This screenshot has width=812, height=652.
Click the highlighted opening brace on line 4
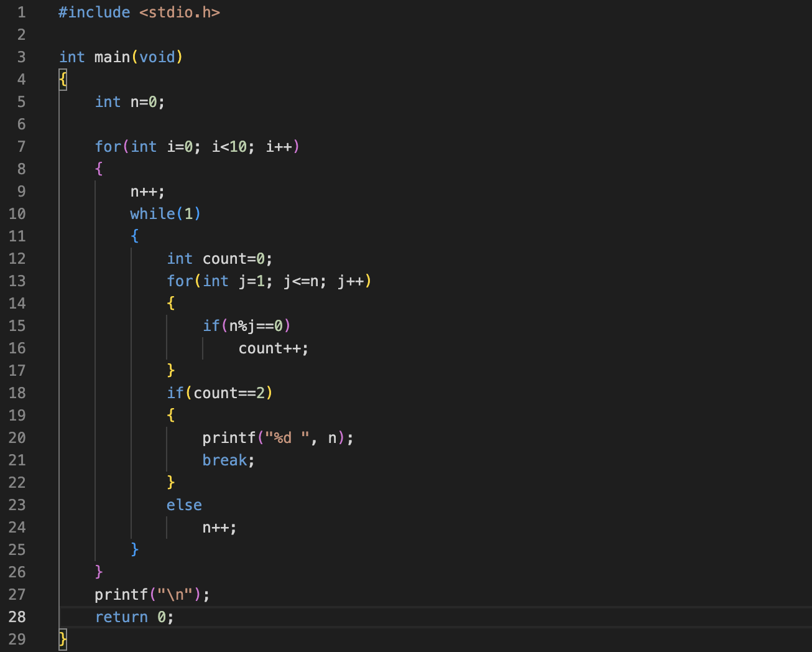click(x=63, y=80)
